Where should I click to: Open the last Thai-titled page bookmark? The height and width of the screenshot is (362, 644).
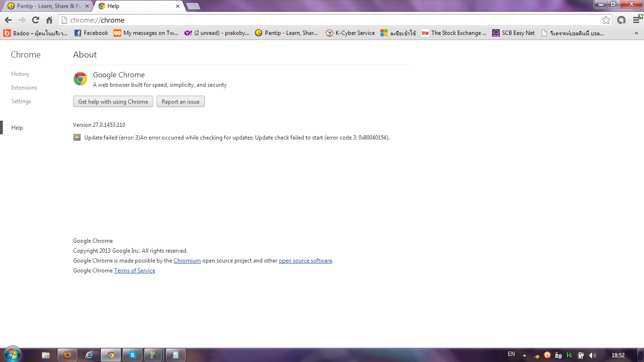pyautogui.click(x=573, y=33)
